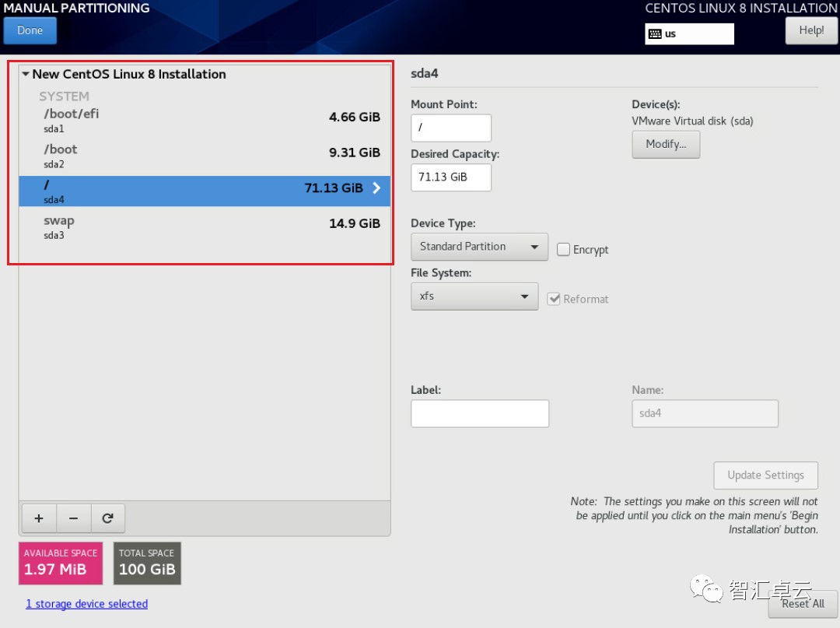
Task: Click the us keyboard layout indicator
Action: click(x=689, y=33)
